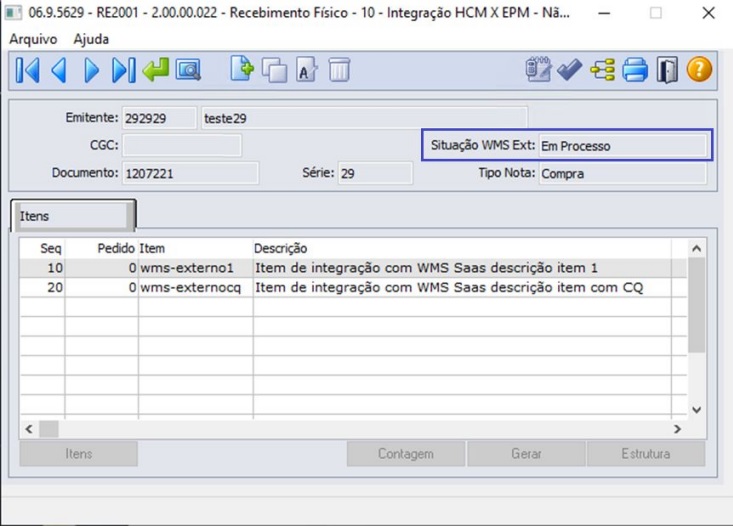Click Pedido value 0 in wms-externo1 row
Screen dimensions: 733x526
pyautogui.click(x=101, y=268)
